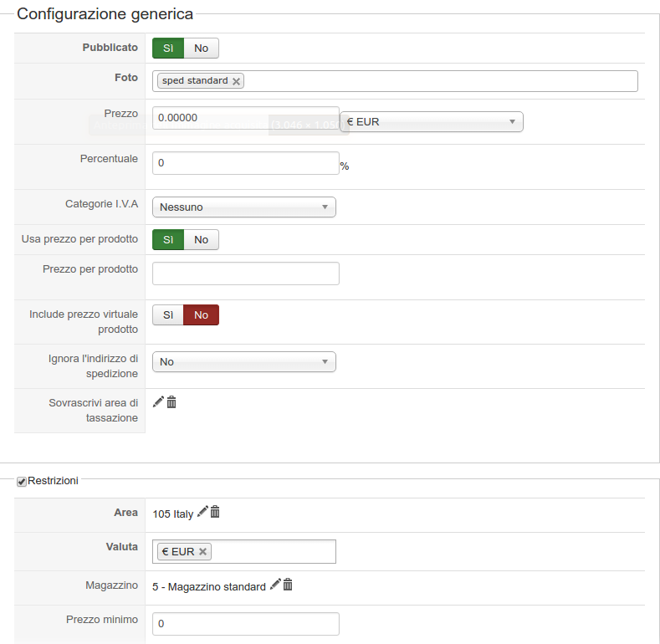Remove the € EUR tag from Valuta
Viewport: 660px width, 644px height.
point(202,552)
